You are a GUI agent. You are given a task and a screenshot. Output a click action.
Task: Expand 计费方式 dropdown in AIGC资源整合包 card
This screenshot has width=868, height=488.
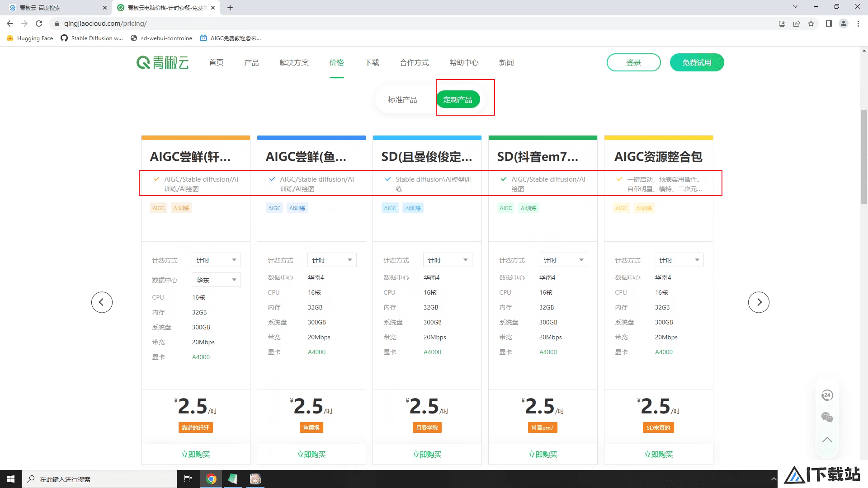tap(679, 260)
